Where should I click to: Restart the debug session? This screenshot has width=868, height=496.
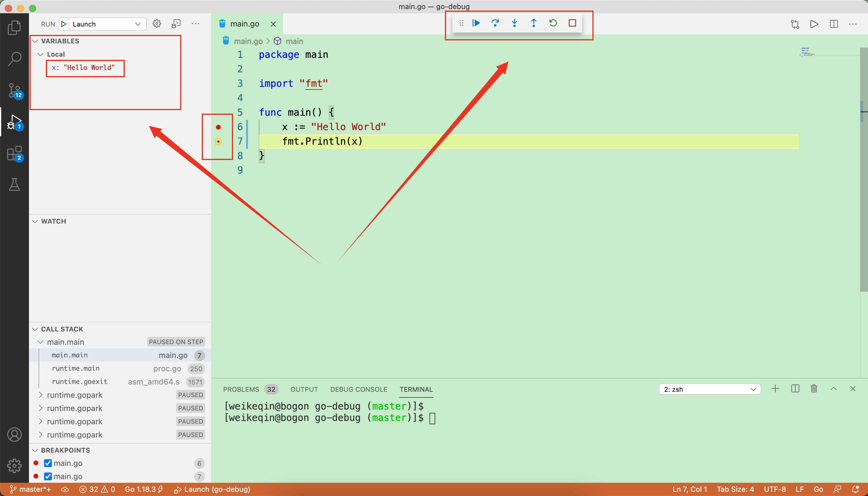[553, 23]
